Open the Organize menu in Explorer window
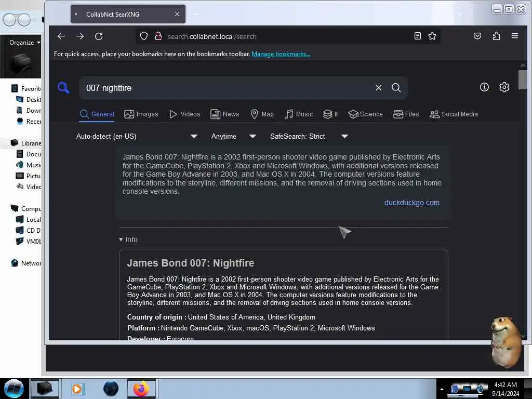The width and height of the screenshot is (532, 399). click(24, 43)
